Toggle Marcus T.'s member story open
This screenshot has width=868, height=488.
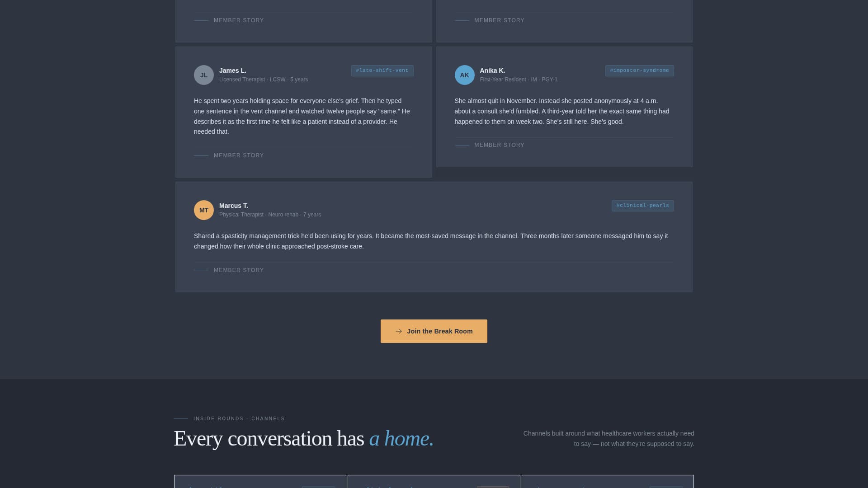238,270
